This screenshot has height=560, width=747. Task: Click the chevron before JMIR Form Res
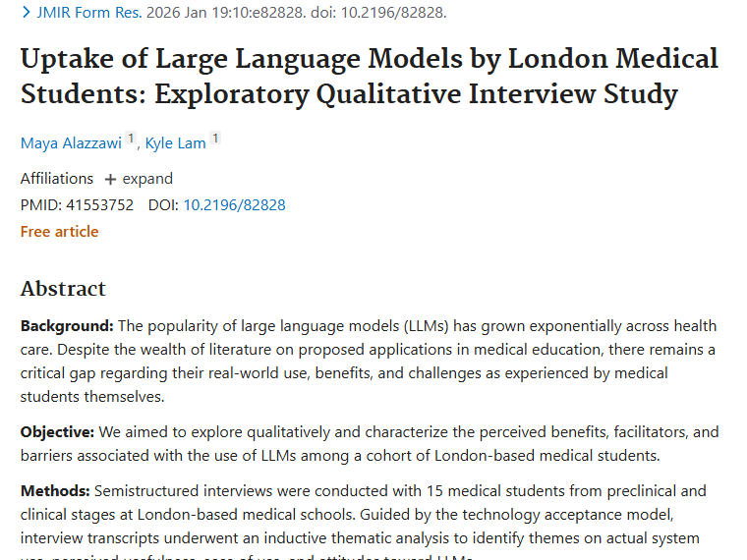26,13
